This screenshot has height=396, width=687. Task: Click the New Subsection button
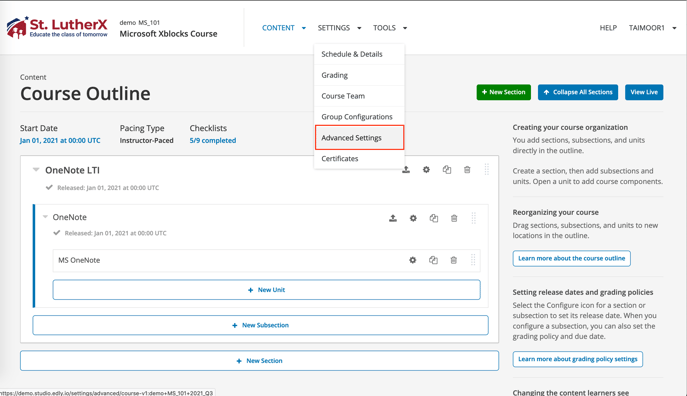260,325
